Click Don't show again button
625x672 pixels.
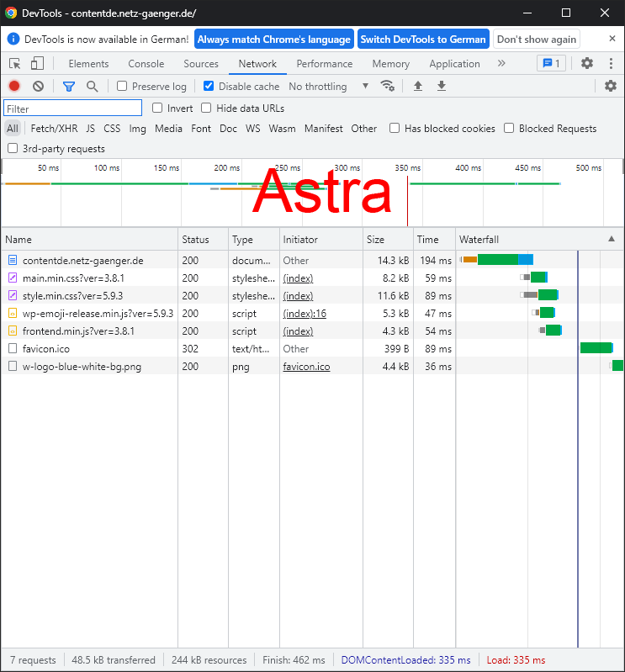tap(537, 39)
